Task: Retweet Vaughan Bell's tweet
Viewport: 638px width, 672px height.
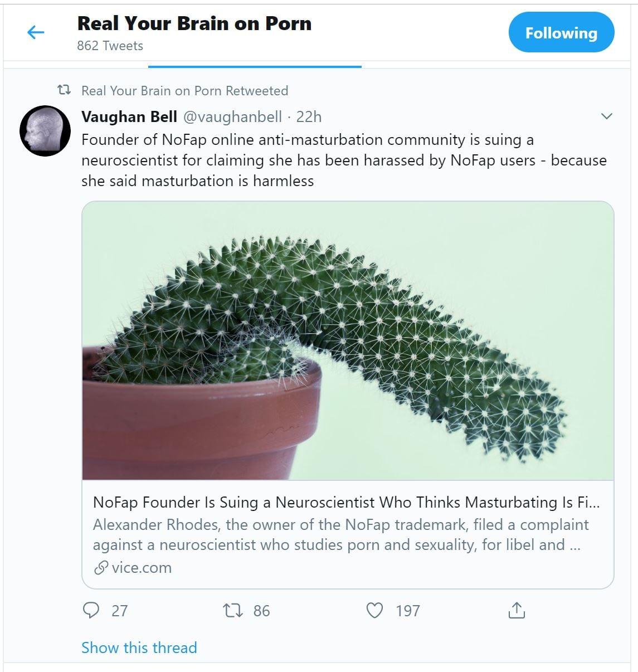Action: [x=233, y=611]
